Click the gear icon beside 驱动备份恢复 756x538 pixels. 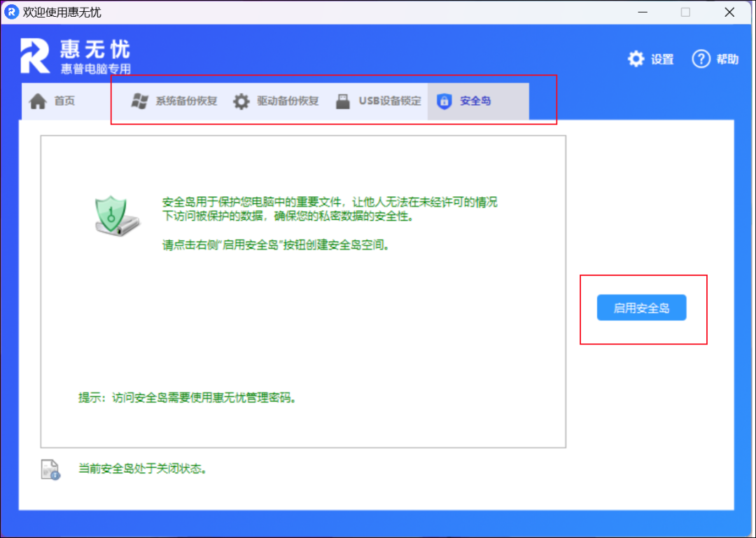241,102
